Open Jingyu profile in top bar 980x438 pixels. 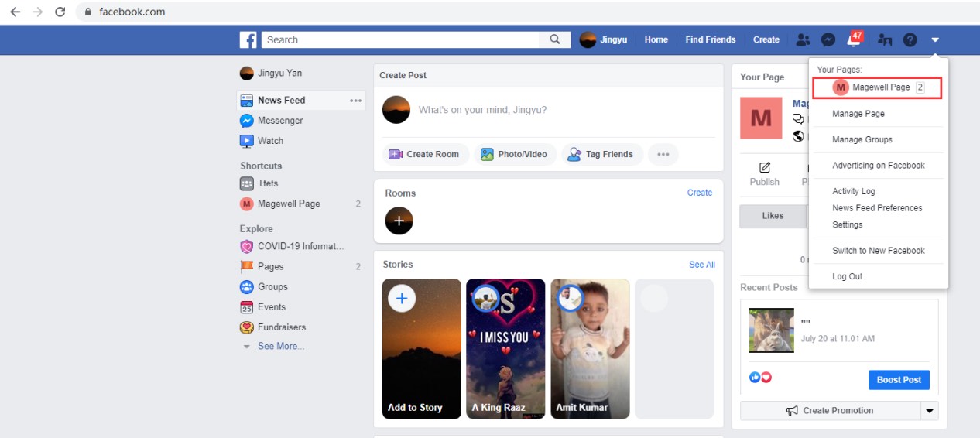click(604, 39)
